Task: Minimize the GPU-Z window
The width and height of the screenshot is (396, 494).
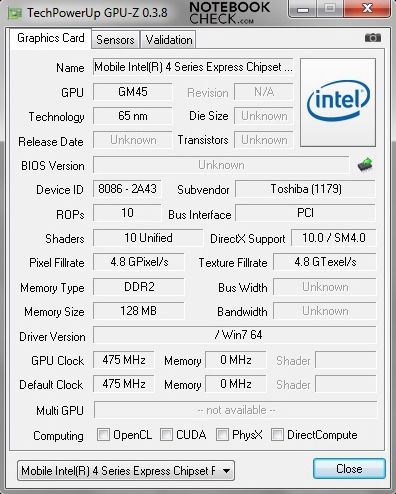Action: 302,9
